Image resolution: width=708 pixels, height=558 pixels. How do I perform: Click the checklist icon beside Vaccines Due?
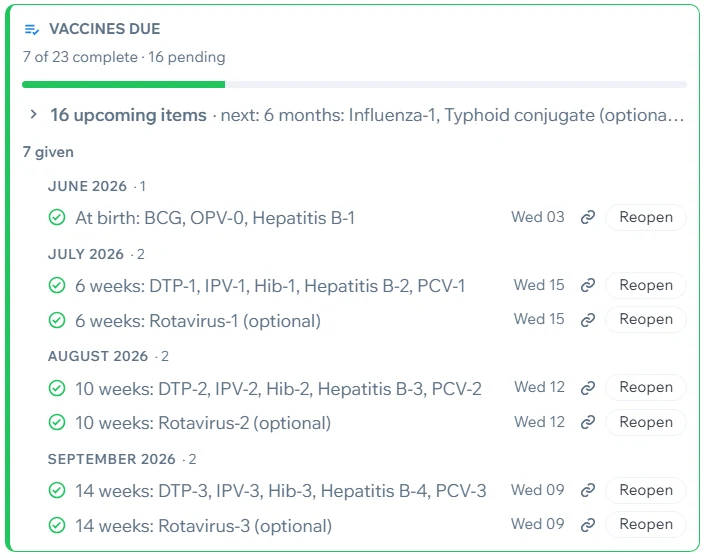[x=32, y=30]
